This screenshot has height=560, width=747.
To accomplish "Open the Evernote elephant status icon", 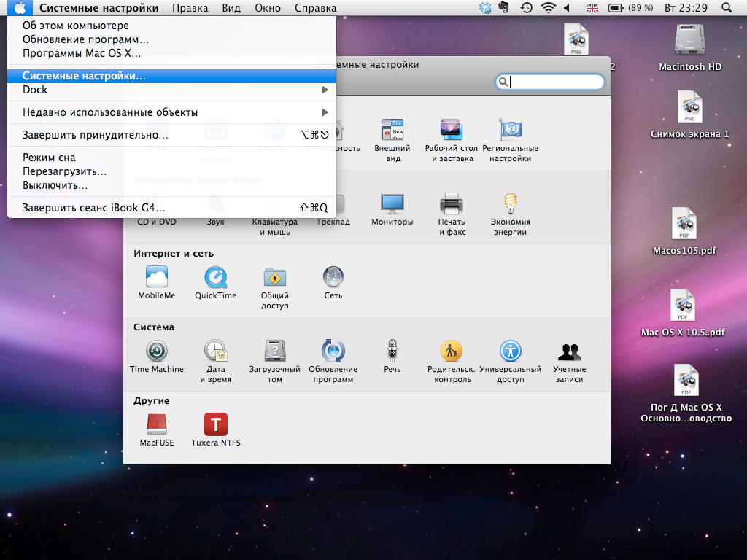I will 504,7.
